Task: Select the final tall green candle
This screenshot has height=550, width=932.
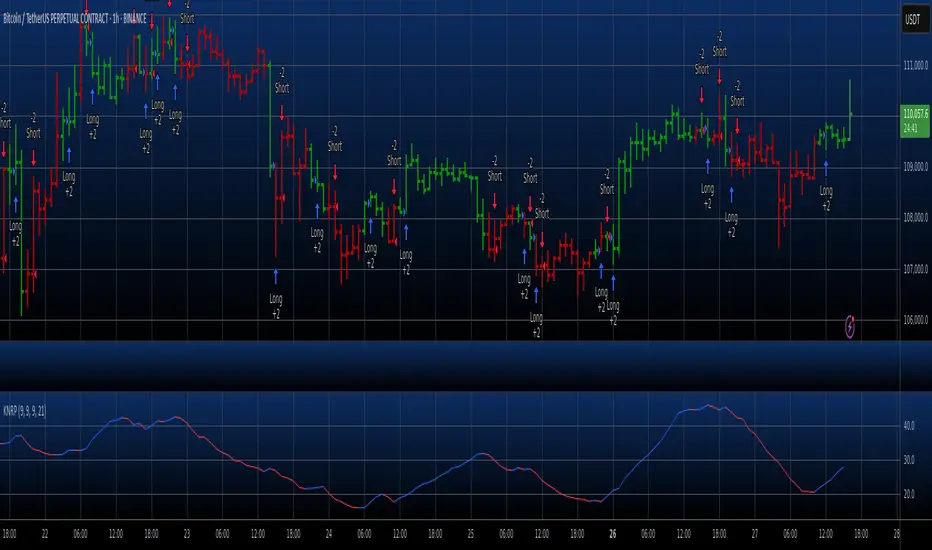Action: pyautogui.click(x=850, y=109)
